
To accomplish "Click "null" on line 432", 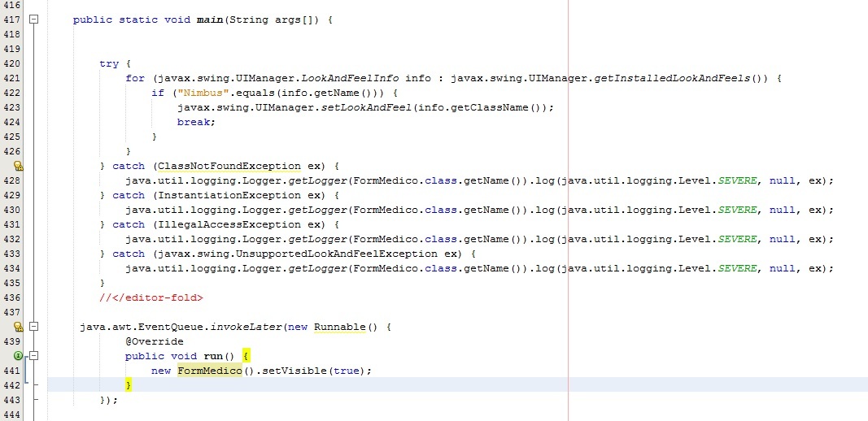I will tap(783, 240).
